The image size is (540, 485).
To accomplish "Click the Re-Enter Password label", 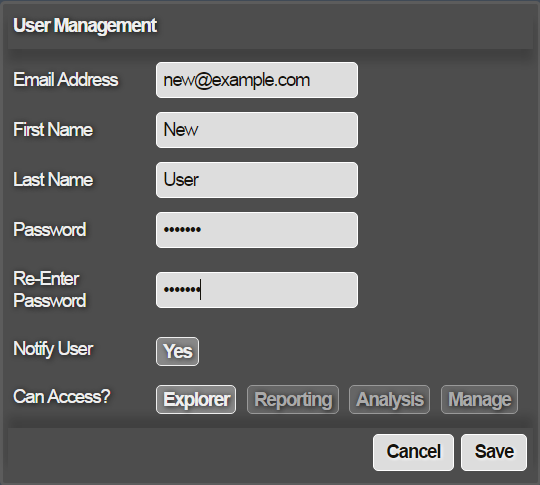I will (50, 289).
